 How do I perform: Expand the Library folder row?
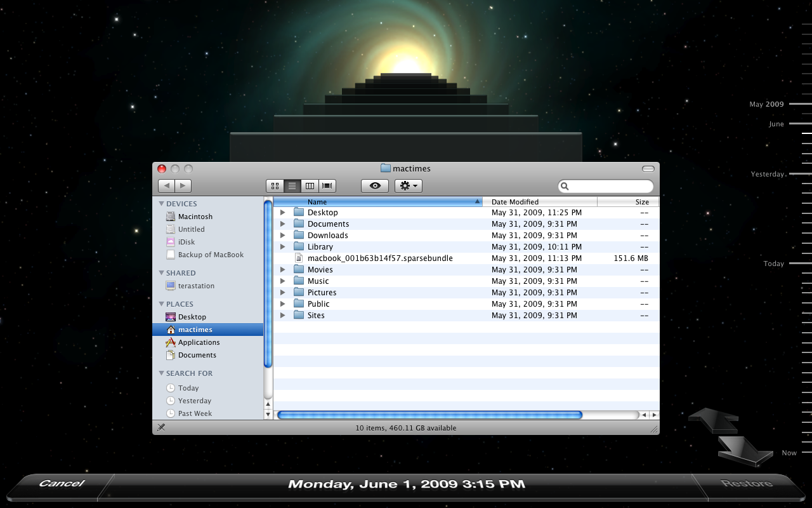point(283,247)
